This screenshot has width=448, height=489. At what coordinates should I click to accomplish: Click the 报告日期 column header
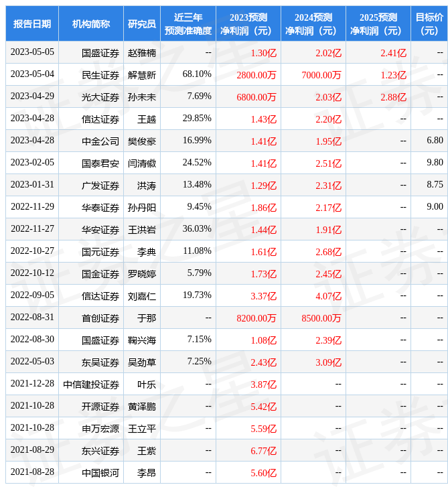coord(32,23)
